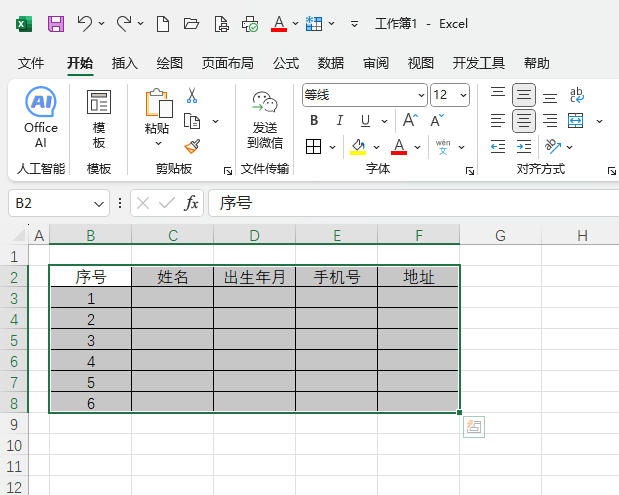Switch to the 公式 tab
This screenshot has width=619, height=495.
click(286, 63)
